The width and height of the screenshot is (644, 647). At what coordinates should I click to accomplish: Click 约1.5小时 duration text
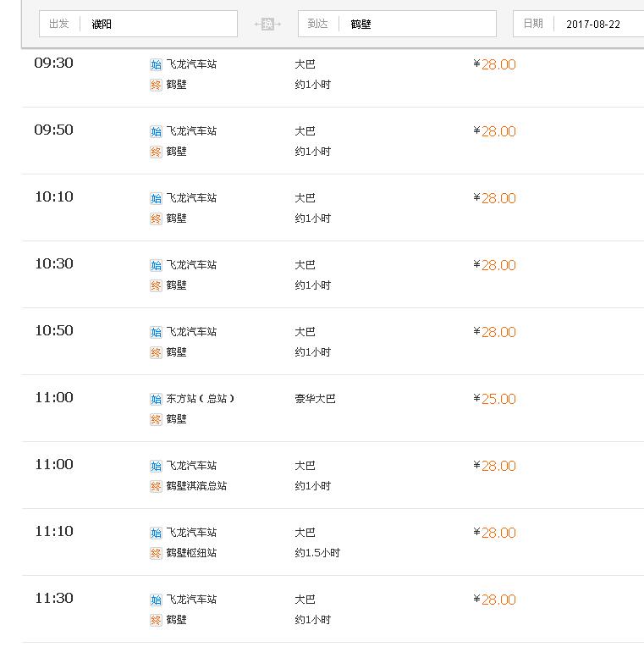click(x=317, y=552)
